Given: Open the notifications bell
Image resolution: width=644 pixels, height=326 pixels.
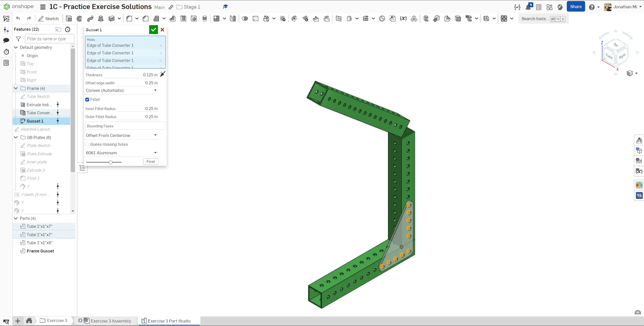Looking at the screenshot, I should (x=528, y=7).
